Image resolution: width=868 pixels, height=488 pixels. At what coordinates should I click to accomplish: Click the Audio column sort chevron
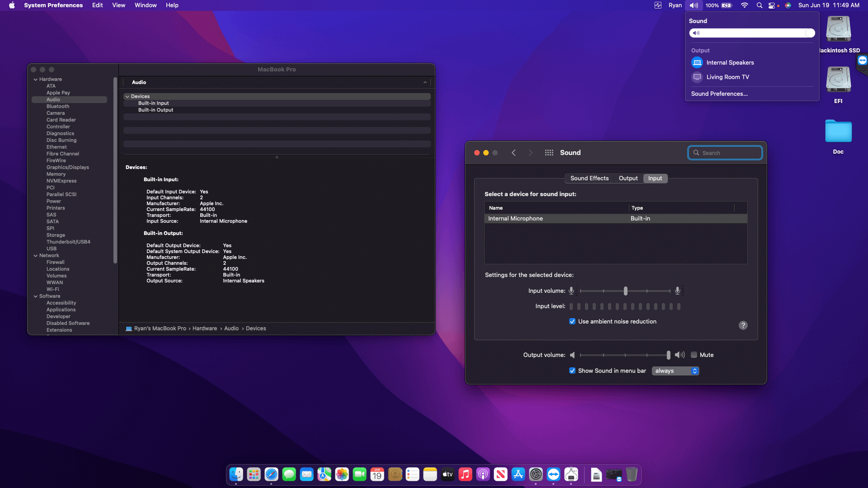(425, 82)
